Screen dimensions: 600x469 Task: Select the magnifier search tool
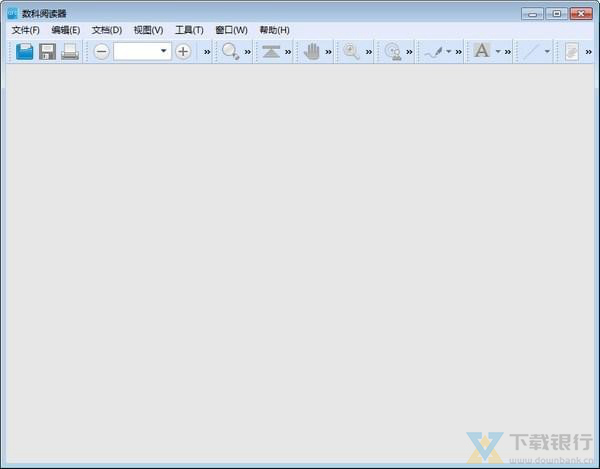click(x=351, y=51)
